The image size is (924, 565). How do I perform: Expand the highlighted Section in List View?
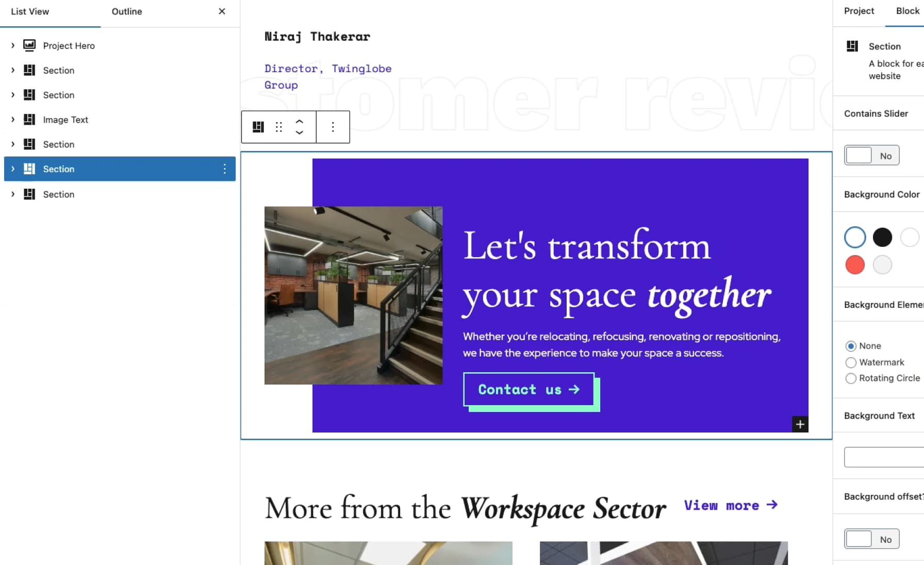point(12,169)
